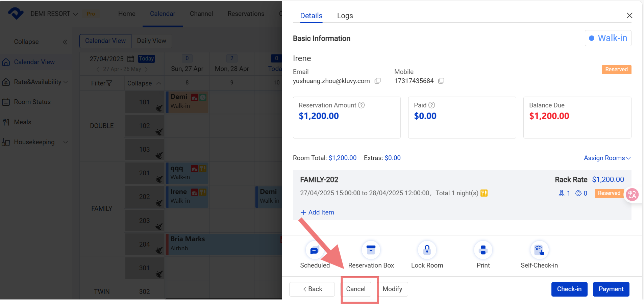Switch to the Logs tab
Screen dimensions: 644x304
(345, 16)
